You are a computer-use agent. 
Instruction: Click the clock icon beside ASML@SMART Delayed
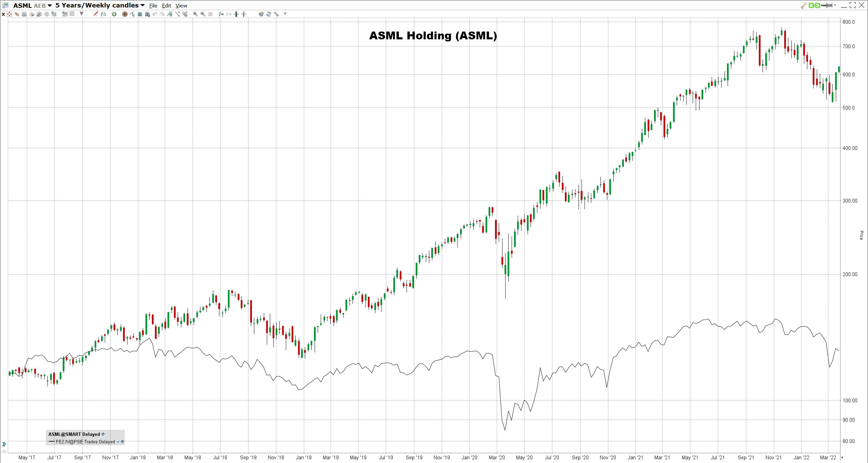pyautogui.click(x=103, y=434)
